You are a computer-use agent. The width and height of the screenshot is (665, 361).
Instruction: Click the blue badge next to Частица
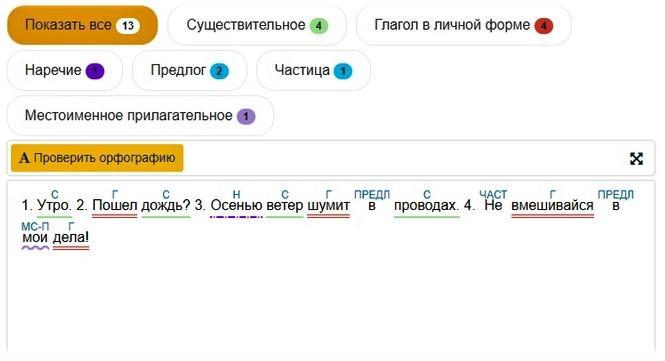343,71
